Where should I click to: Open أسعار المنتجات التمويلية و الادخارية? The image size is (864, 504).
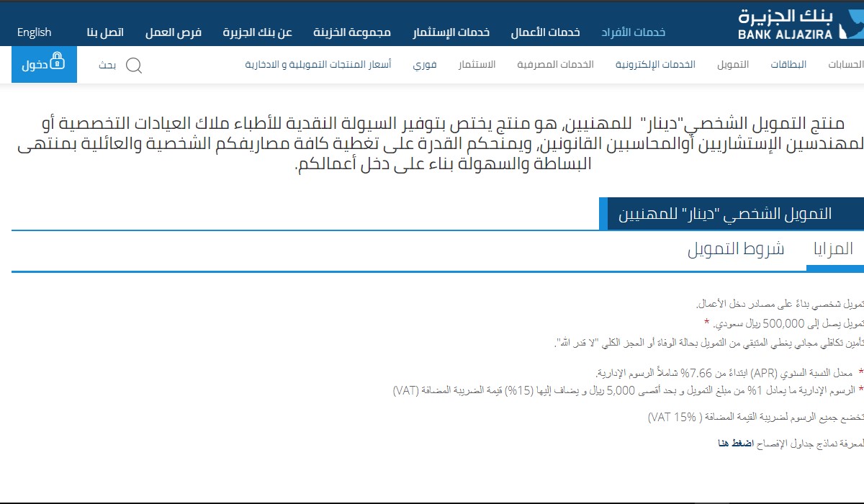click(x=318, y=65)
